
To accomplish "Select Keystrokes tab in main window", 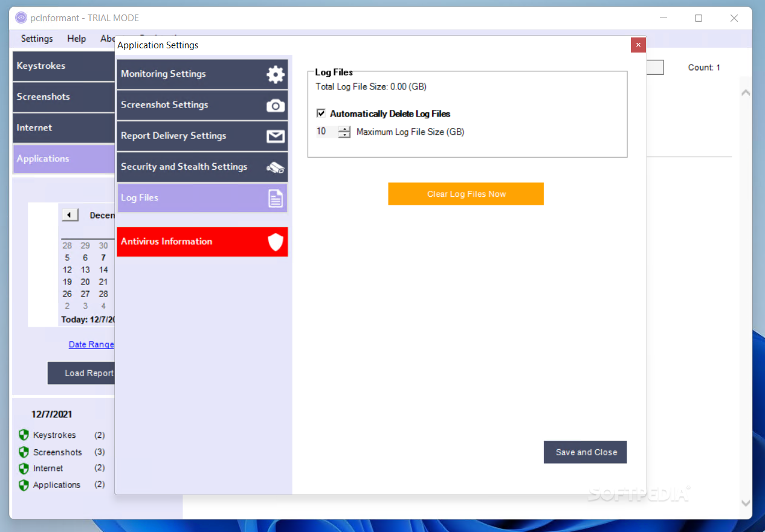I will point(63,66).
